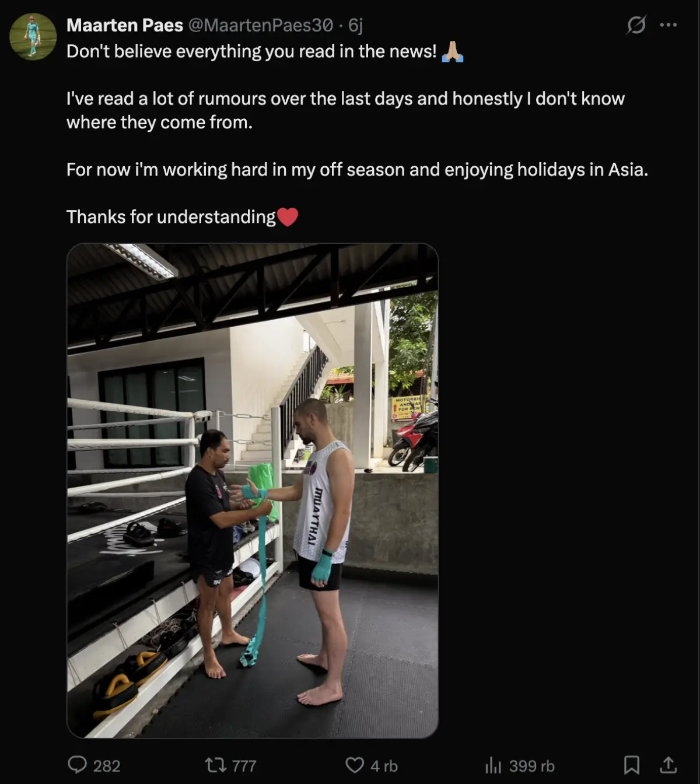Image resolution: width=700 pixels, height=784 pixels.
Task: Click the 399 rb views count
Action: coord(531,766)
